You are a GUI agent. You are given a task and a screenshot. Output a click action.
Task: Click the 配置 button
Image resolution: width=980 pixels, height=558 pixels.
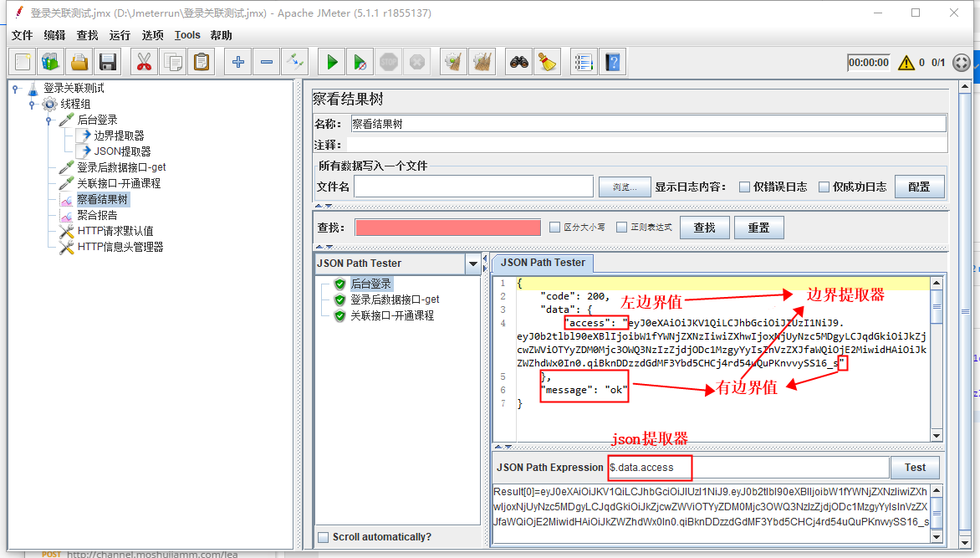(919, 187)
